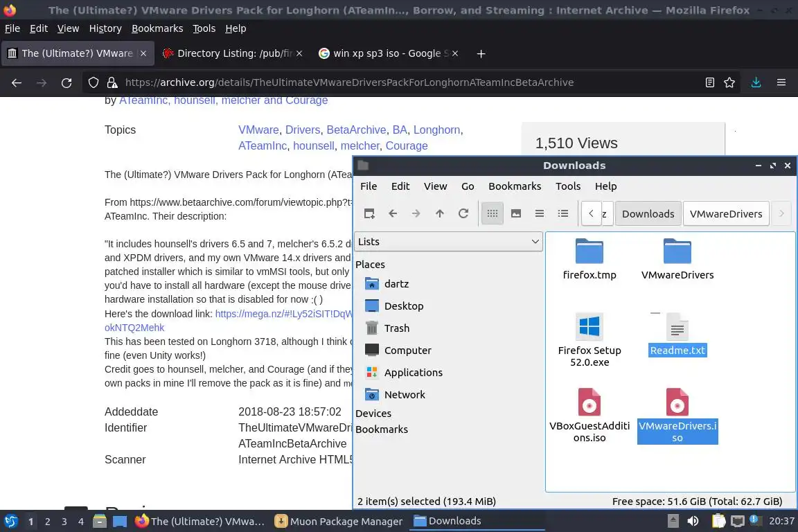The image size is (798, 532).
Task: Toggle Firefox reader view
Action: point(710,82)
